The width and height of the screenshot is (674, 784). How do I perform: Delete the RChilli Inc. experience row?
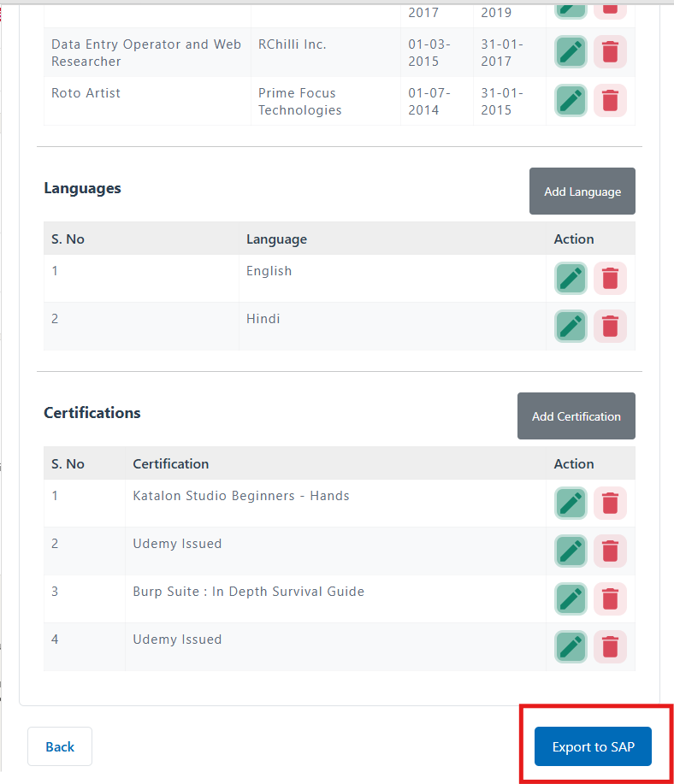tap(610, 52)
